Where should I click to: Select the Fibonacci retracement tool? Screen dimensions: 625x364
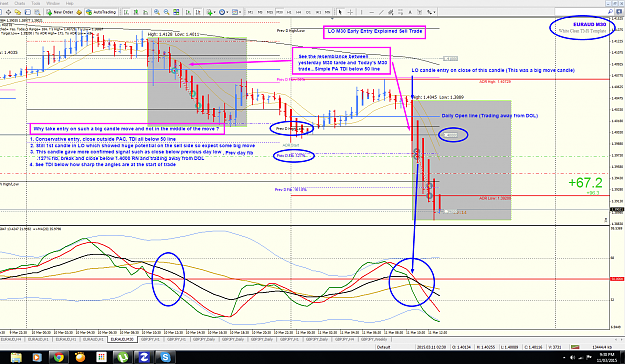point(400,12)
